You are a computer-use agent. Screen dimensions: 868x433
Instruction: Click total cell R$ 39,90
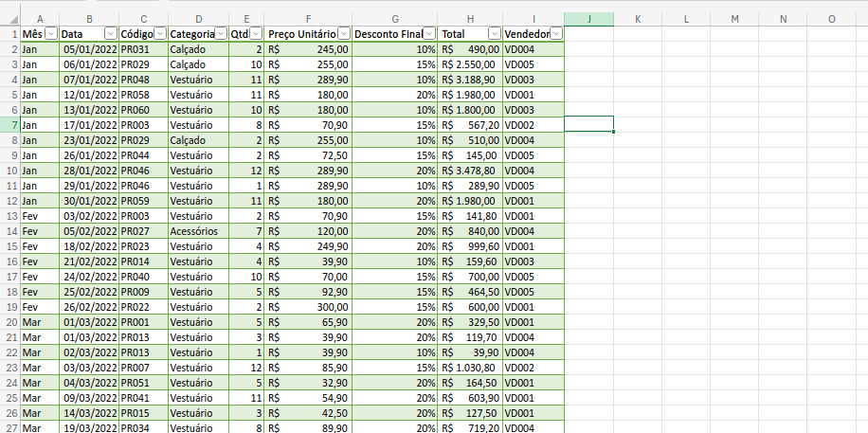point(470,352)
